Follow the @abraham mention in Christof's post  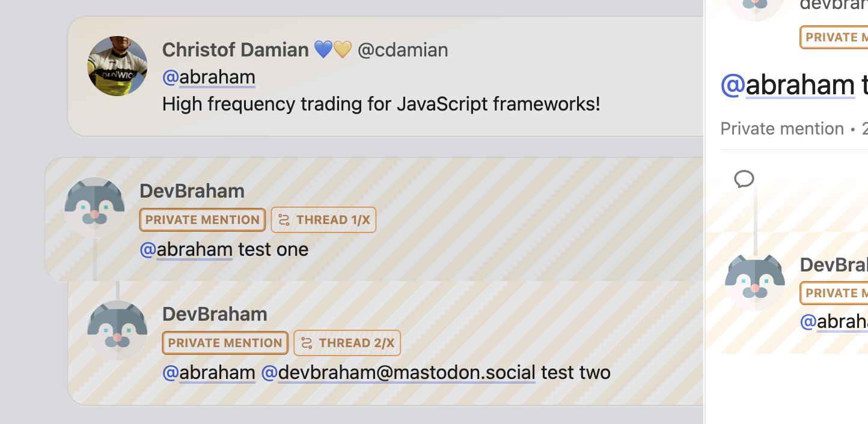[209, 77]
